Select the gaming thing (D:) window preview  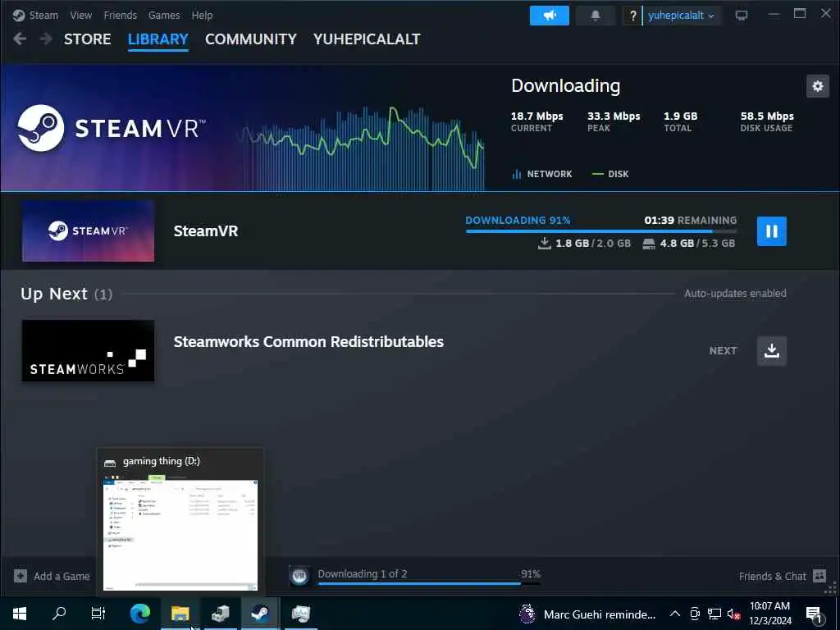[180, 522]
